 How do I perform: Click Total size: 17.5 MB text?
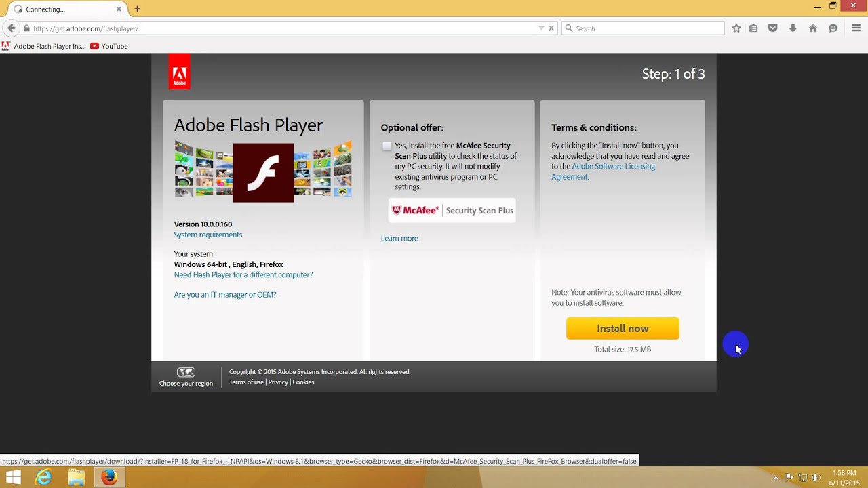[623, 349]
